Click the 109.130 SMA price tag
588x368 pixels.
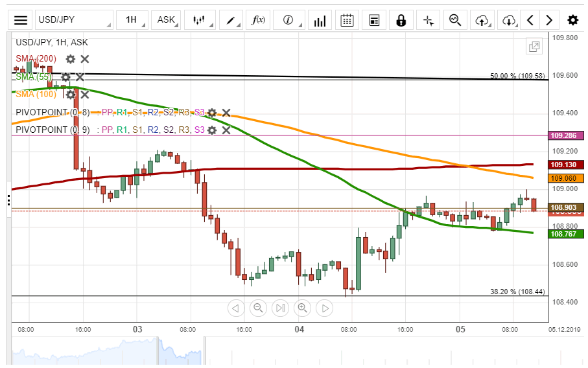point(566,165)
